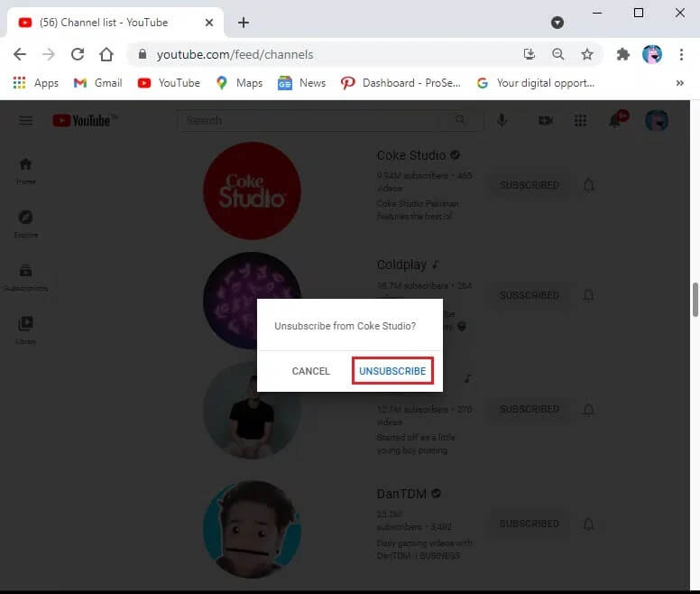This screenshot has width=700, height=594.
Task: Reload the current page
Action: click(x=78, y=54)
